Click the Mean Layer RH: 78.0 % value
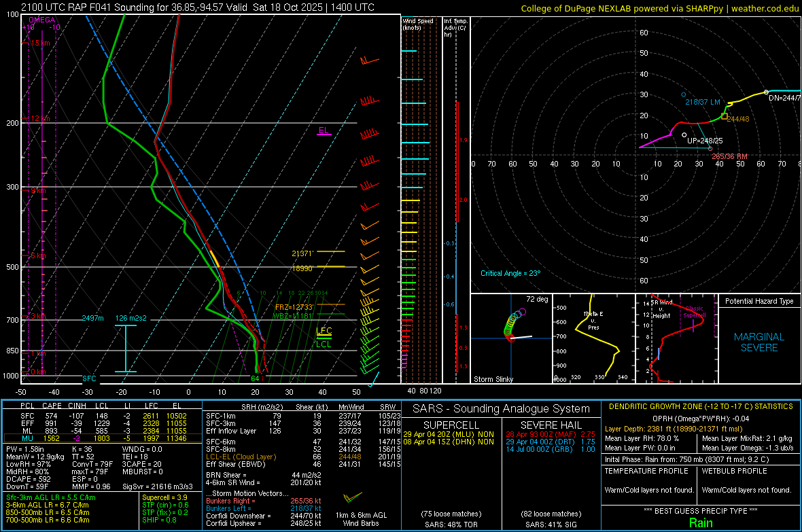Screen dimensions: 802x532 pos(642,438)
